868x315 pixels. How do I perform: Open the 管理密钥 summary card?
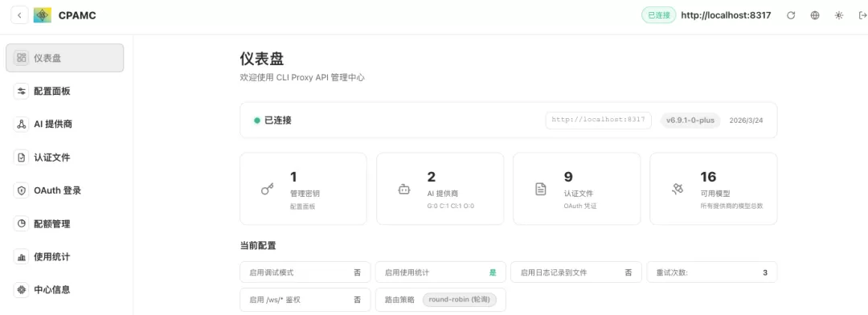303,189
